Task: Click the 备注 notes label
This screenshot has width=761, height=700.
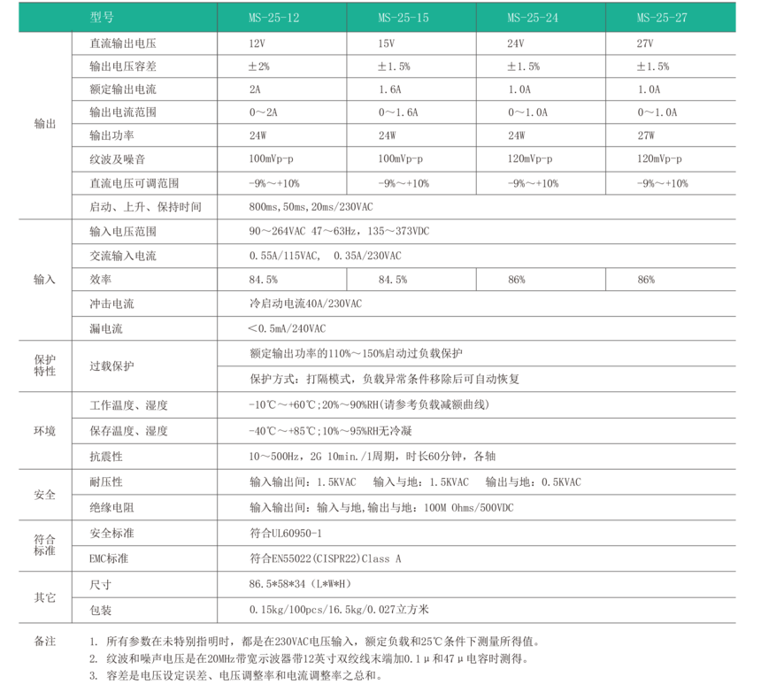Action: point(44,642)
